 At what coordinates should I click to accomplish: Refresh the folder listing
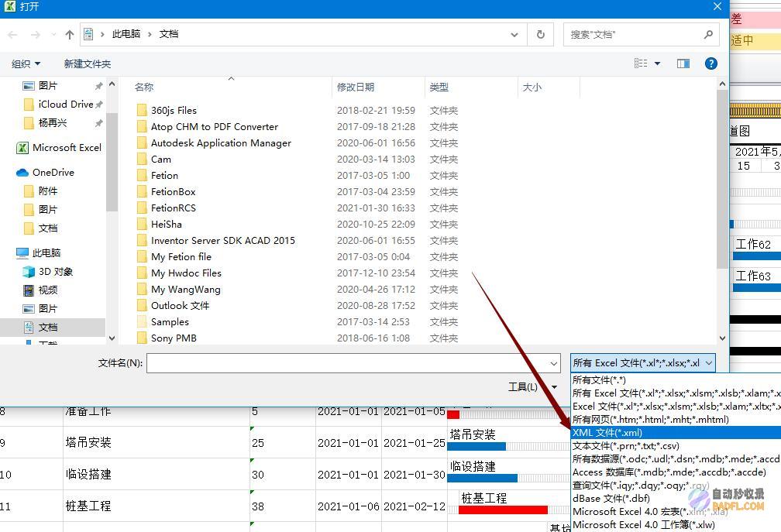(541, 34)
